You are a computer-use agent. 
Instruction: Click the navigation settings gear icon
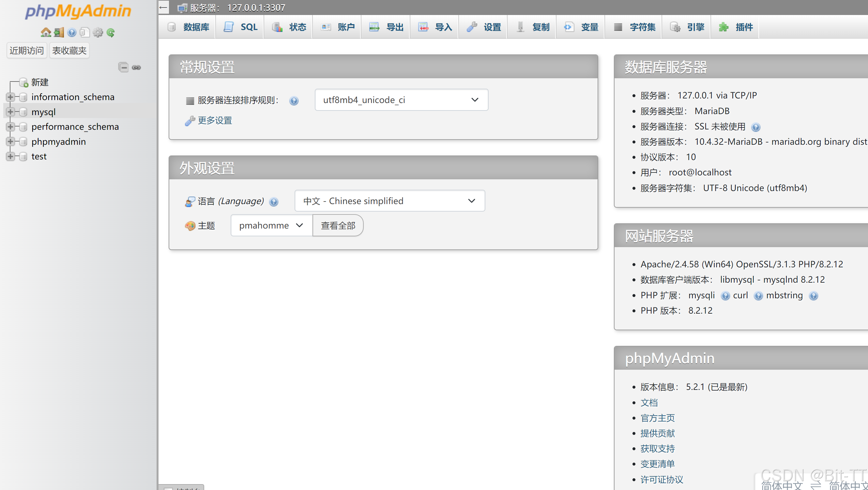(98, 32)
